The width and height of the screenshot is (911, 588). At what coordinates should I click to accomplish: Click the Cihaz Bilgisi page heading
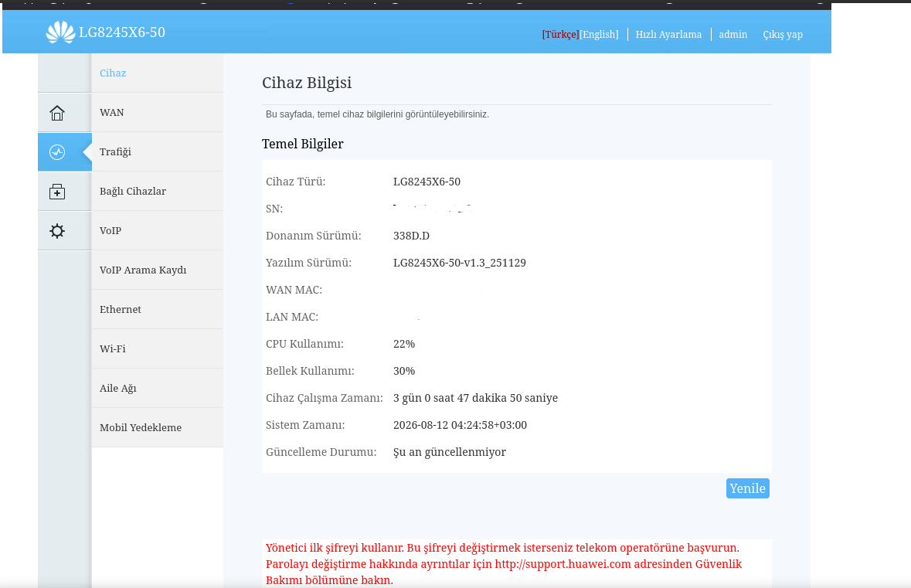point(307,83)
